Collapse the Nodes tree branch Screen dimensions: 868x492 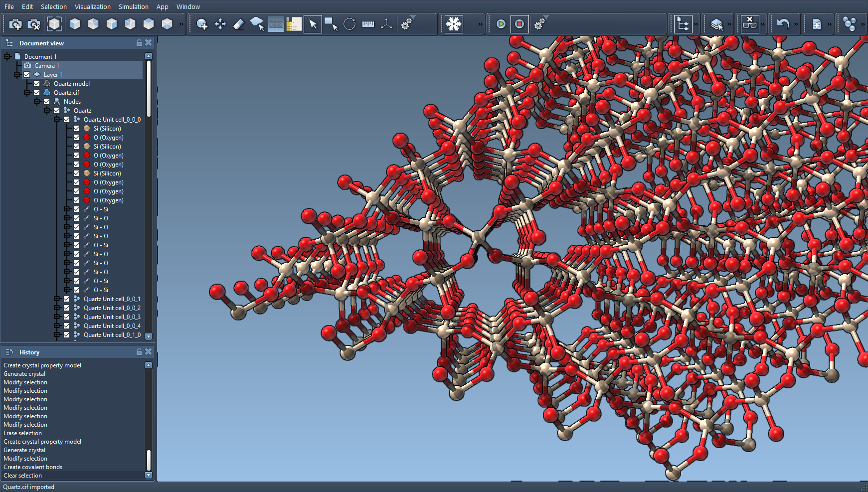37,102
